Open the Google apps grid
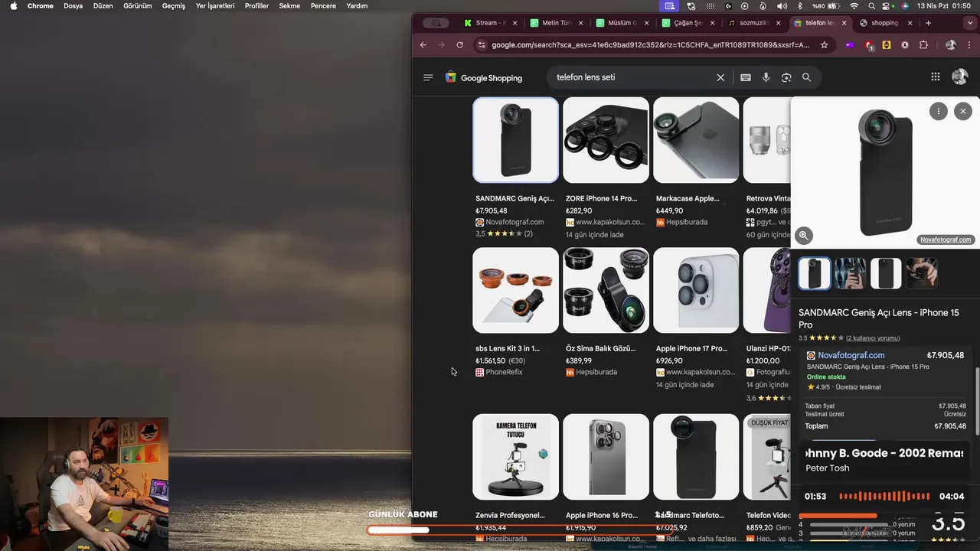 pyautogui.click(x=935, y=77)
